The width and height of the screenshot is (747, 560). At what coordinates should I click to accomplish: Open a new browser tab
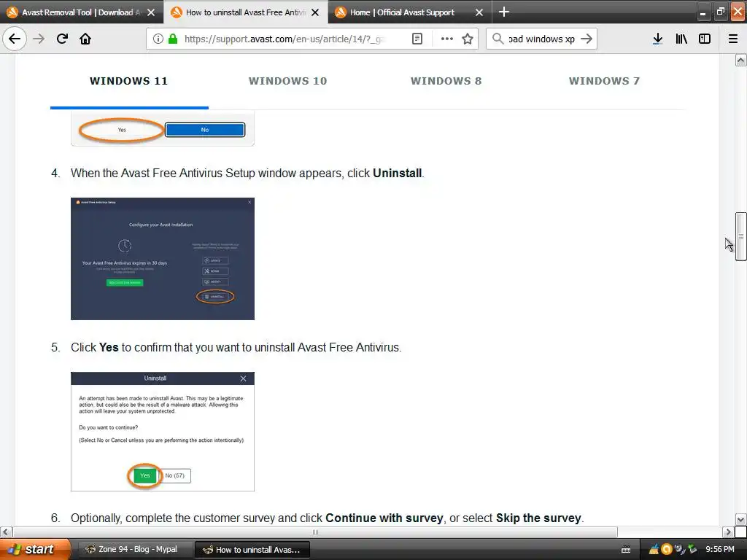tap(503, 12)
